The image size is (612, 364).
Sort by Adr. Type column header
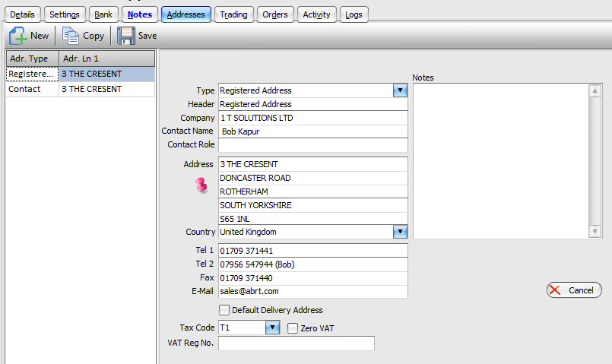coord(33,59)
